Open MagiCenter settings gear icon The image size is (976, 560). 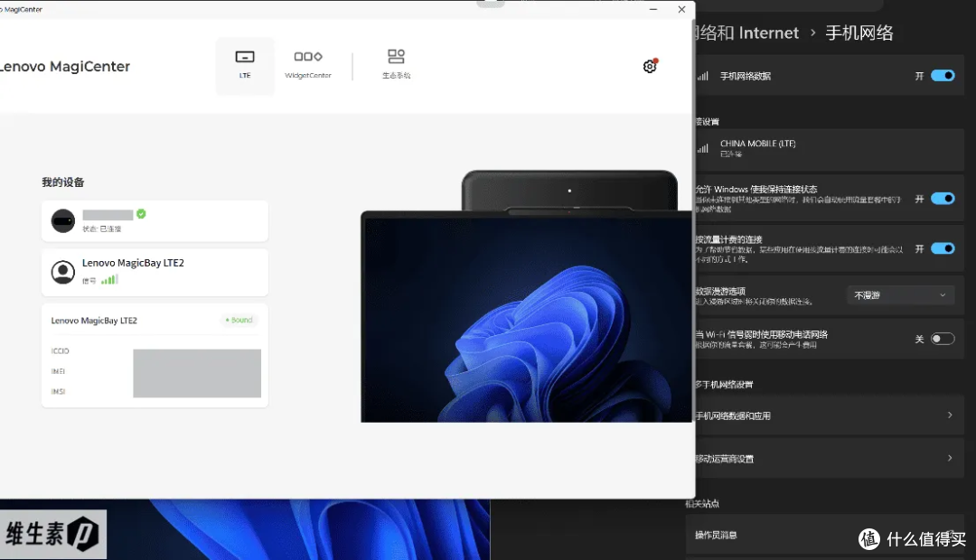pos(650,66)
